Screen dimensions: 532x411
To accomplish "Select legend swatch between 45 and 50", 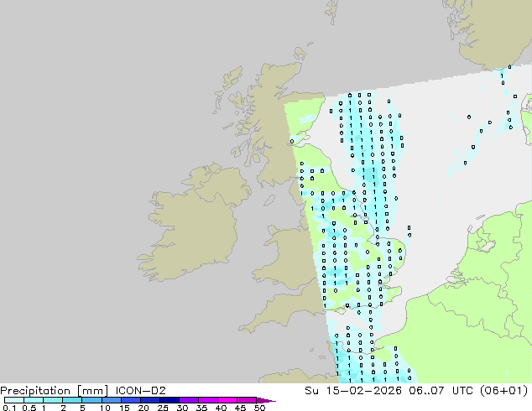I will [x=247, y=400].
